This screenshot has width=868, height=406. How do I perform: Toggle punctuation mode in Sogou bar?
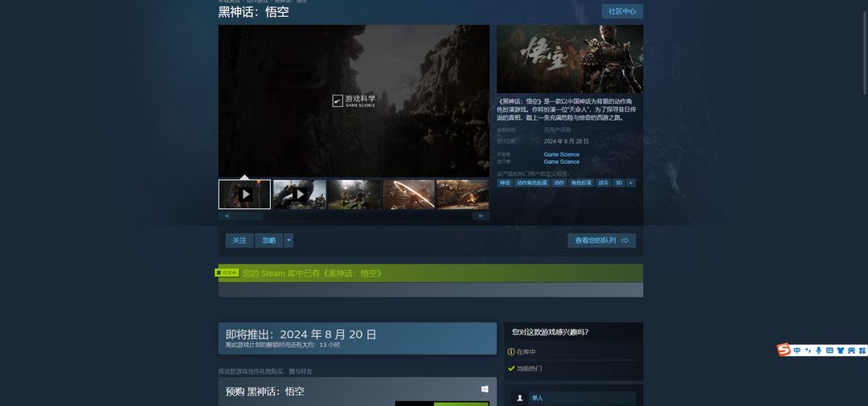[x=809, y=351]
